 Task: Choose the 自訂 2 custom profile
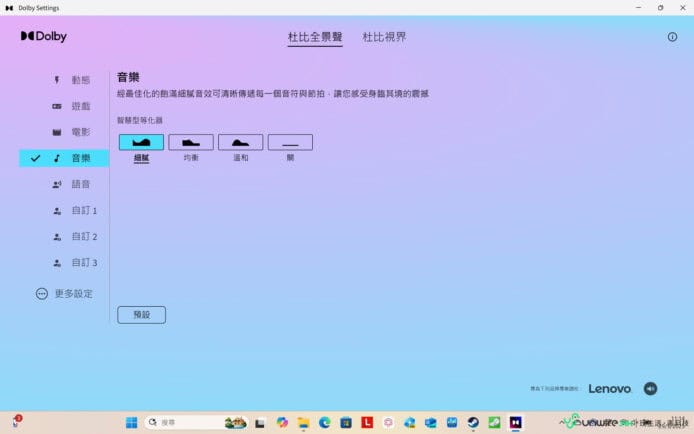[x=74, y=237]
